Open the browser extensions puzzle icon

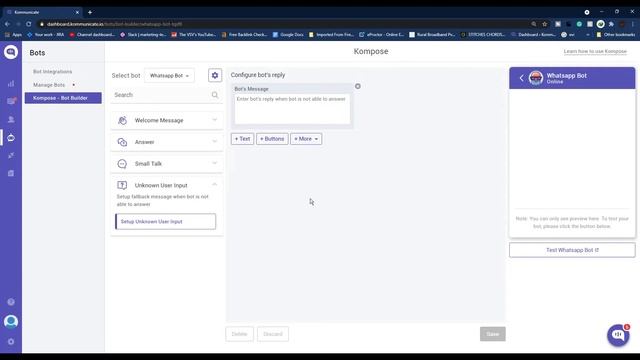click(x=611, y=24)
